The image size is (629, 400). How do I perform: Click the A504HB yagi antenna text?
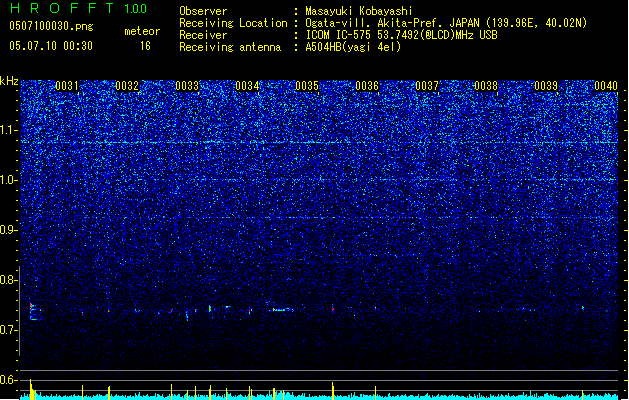353,47
